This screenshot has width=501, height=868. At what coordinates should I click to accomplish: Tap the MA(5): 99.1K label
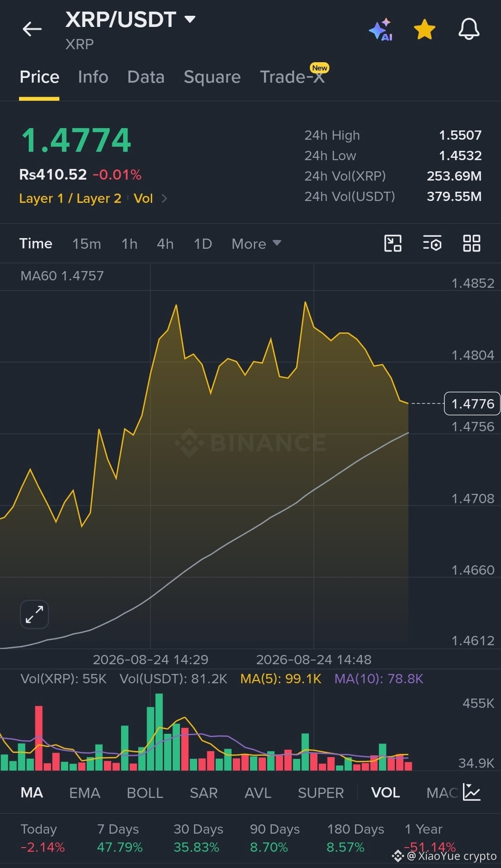click(x=281, y=679)
